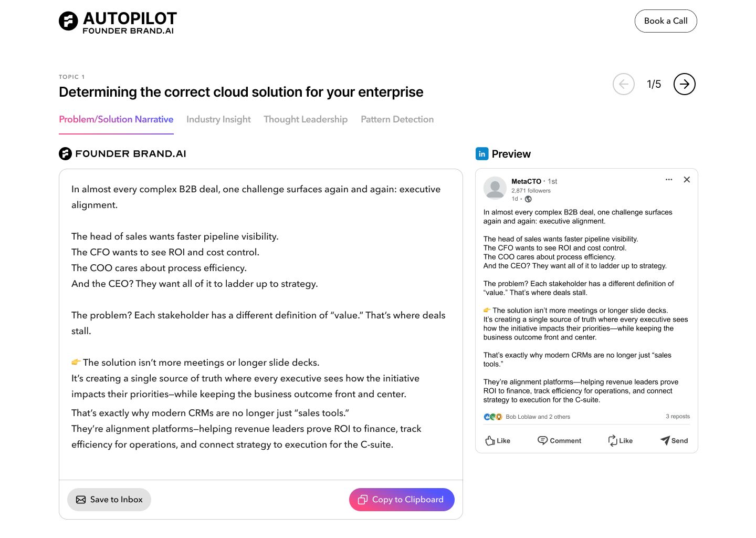The image size is (756, 538).
Task: Switch to the Industry Insight tab
Action: (218, 119)
